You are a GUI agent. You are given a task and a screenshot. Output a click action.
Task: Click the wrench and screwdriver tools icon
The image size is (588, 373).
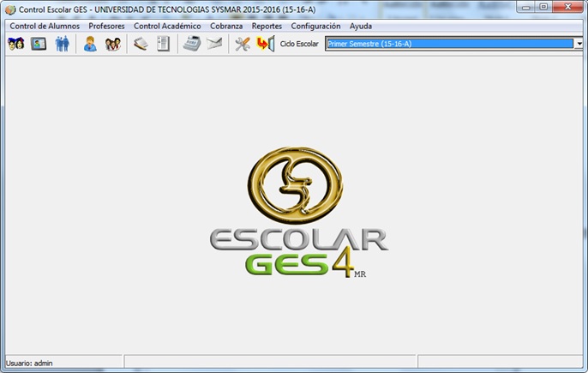tap(242, 44)
